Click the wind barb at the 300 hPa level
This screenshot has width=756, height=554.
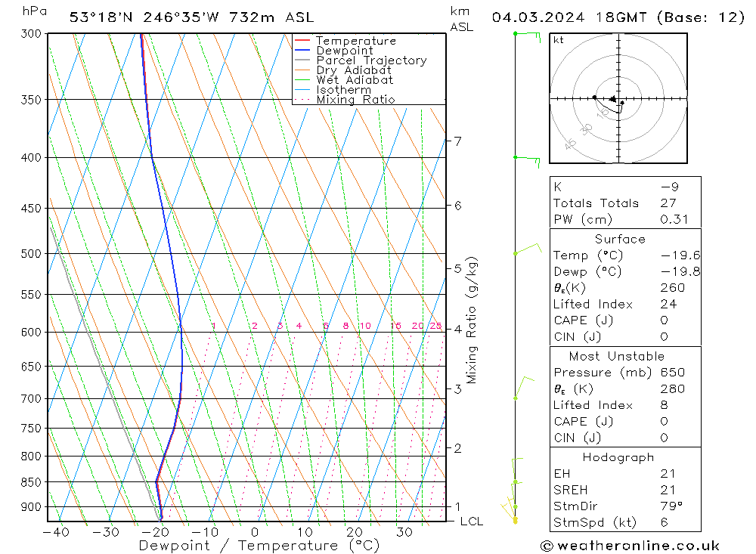click(528, 37)
